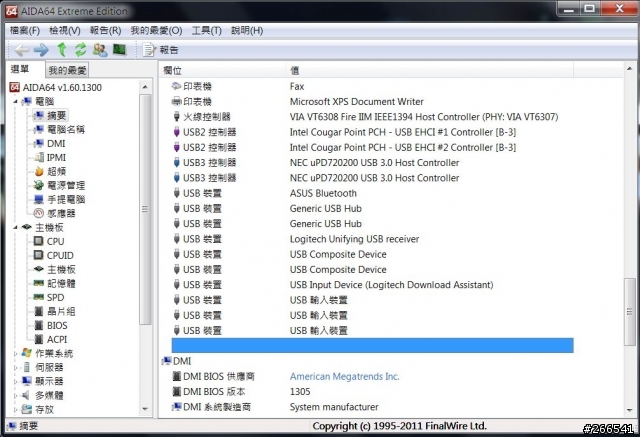Open 記憶體 memory tree item

pos(55,283)
